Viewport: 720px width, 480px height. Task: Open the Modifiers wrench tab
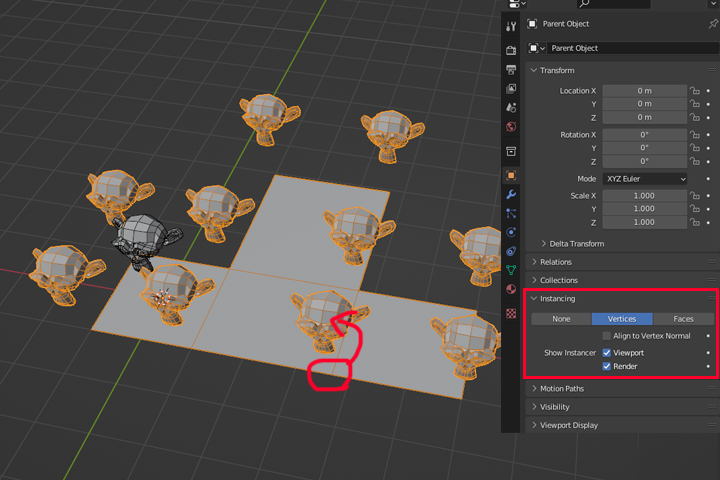(511, 194)
